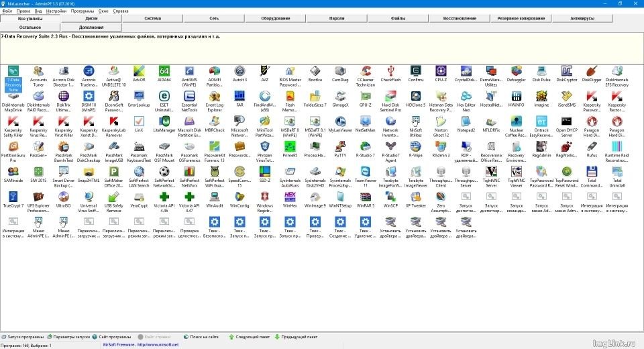The image size is (644, 349).
Task: Open the Файл menu
Action: point(7,11)
